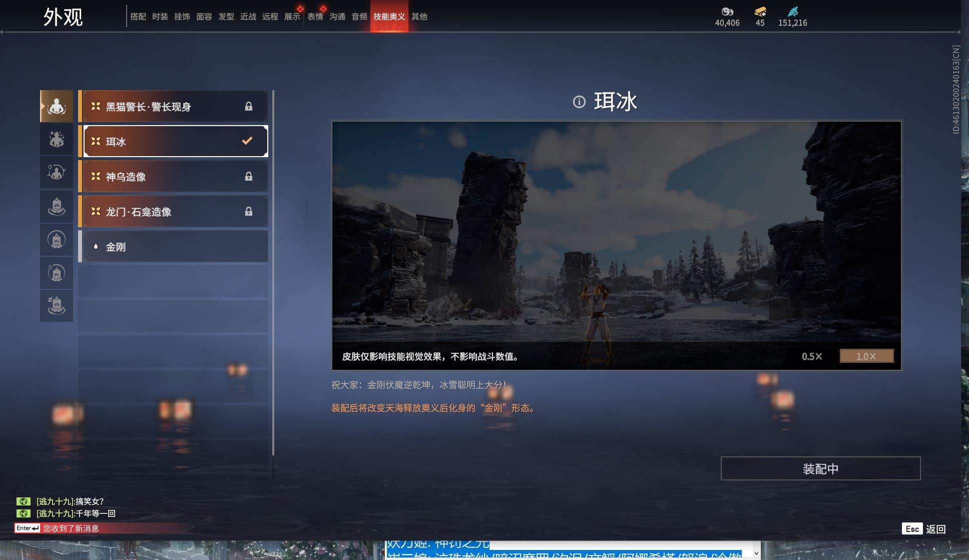The image size is (969, 560).
Task: Select the second sidebar icon, the armored figure
Action: pyautogui.click(x=57, y=139)
